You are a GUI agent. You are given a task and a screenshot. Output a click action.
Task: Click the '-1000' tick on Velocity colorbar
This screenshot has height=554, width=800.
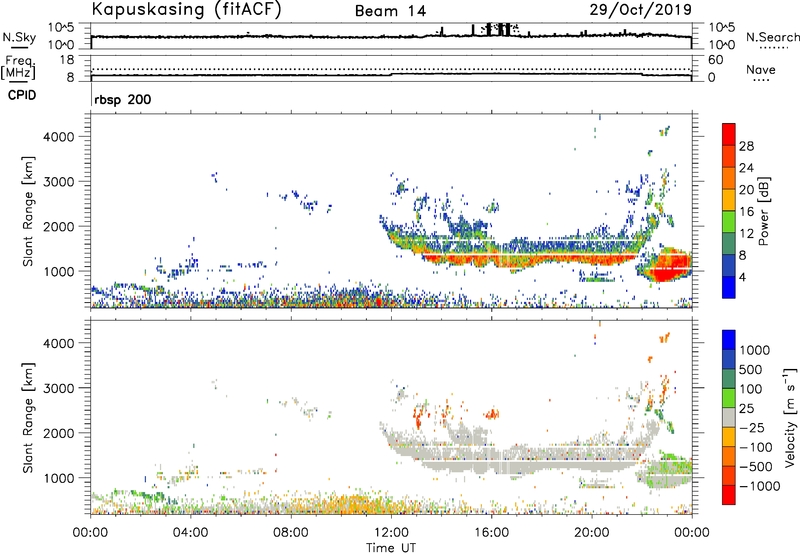point(760,486)
